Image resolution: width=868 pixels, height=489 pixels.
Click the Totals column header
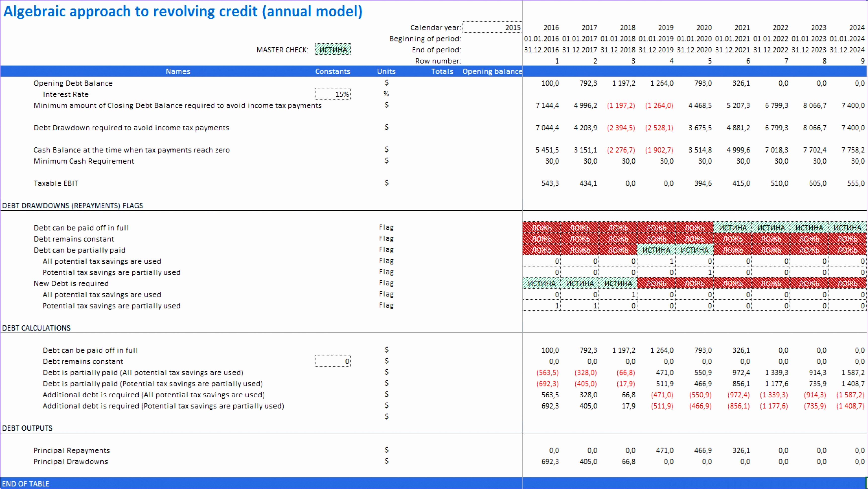442,71
